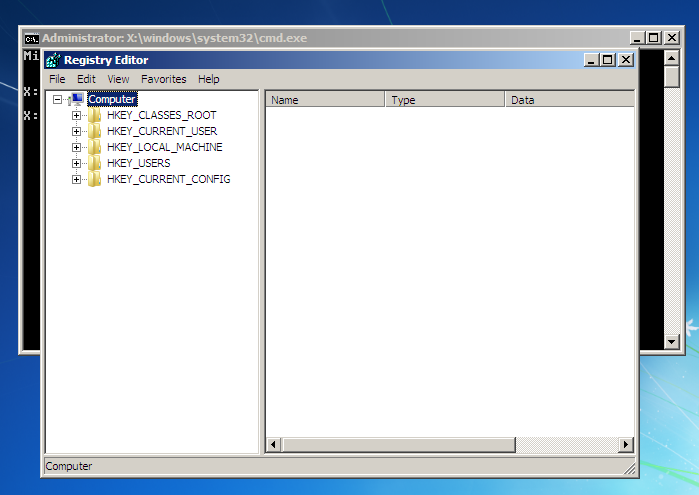Click the cmd.exe title bar icon
Screen dimensions: 699x495
(x=31, y=38)
